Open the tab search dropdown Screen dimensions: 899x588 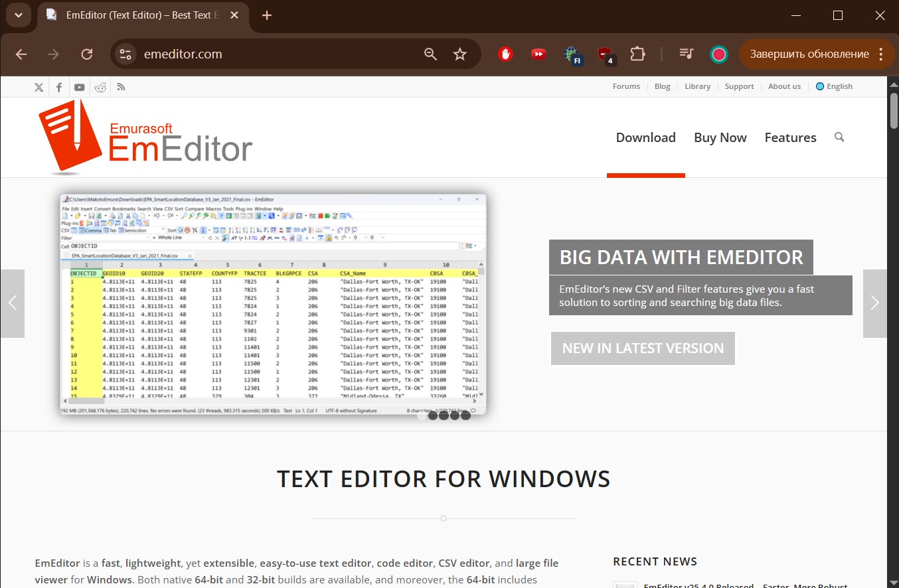click(x=19, y=15)
